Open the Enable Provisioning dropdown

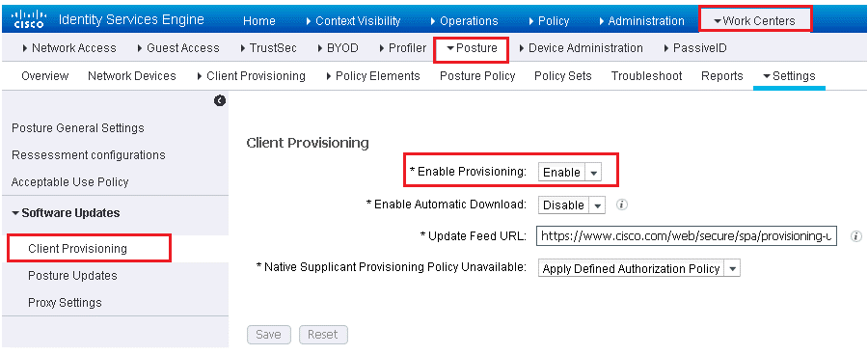tap(570, 173)
